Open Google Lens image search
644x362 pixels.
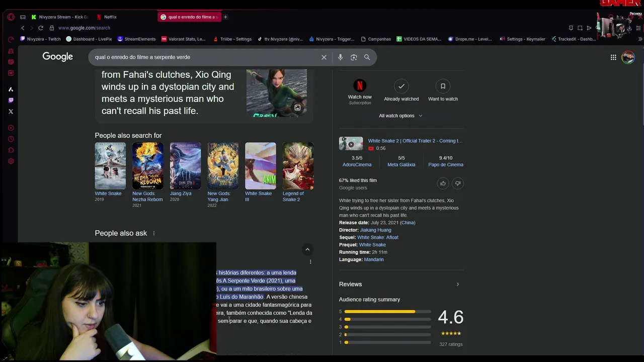click(354, 57)
